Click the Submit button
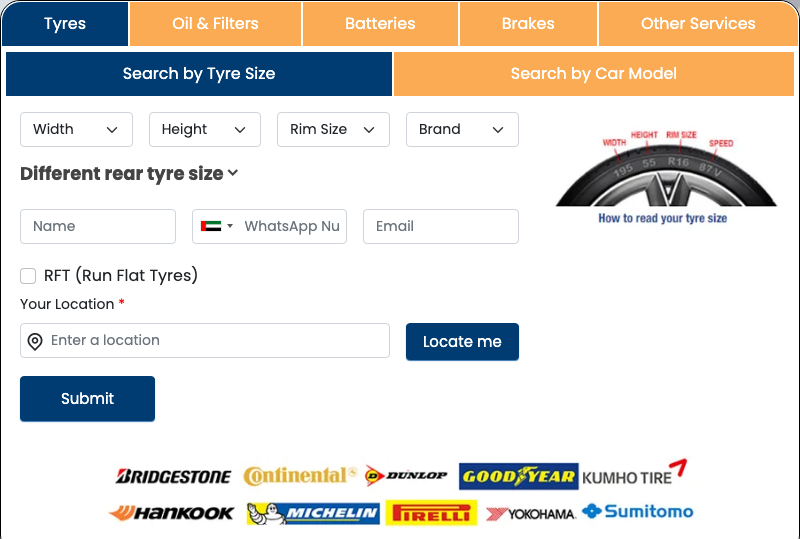The width and height of the screenshot is (800, 539). tap(87, 399)
